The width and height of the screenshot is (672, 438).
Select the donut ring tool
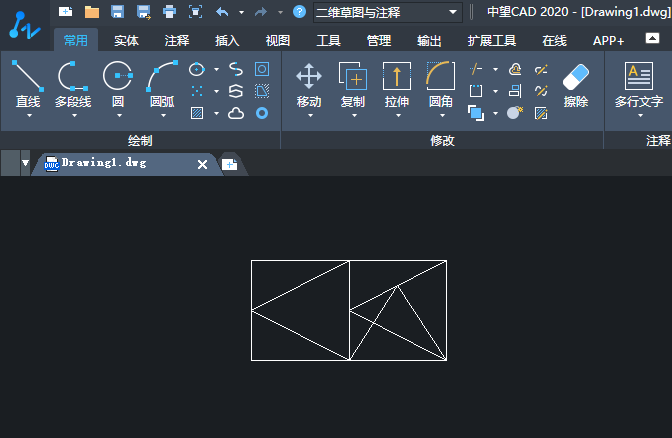pyautogui.click(x=262, y=113)
